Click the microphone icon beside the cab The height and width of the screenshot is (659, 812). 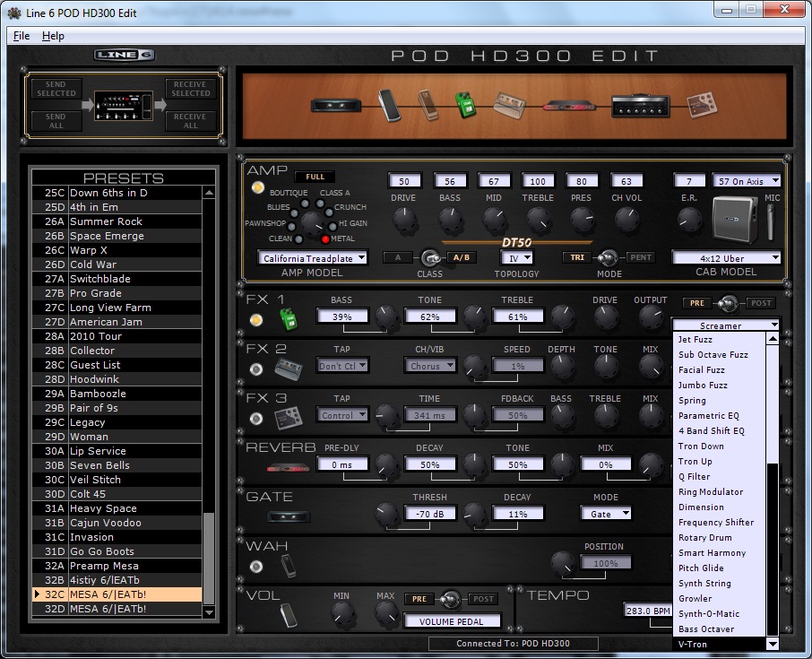[771, 221]
